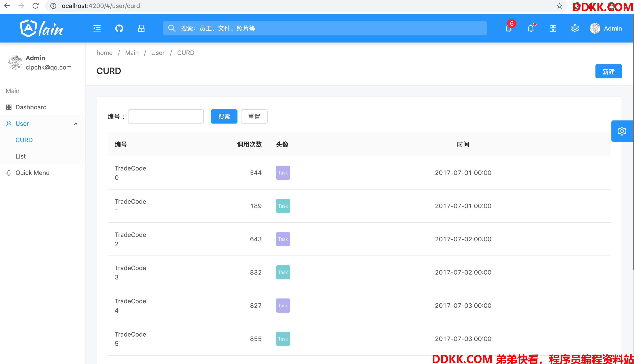The height and width of the screenshot is (364, 634).
Task: Click call count value 189
Action: tap(256, 206)
